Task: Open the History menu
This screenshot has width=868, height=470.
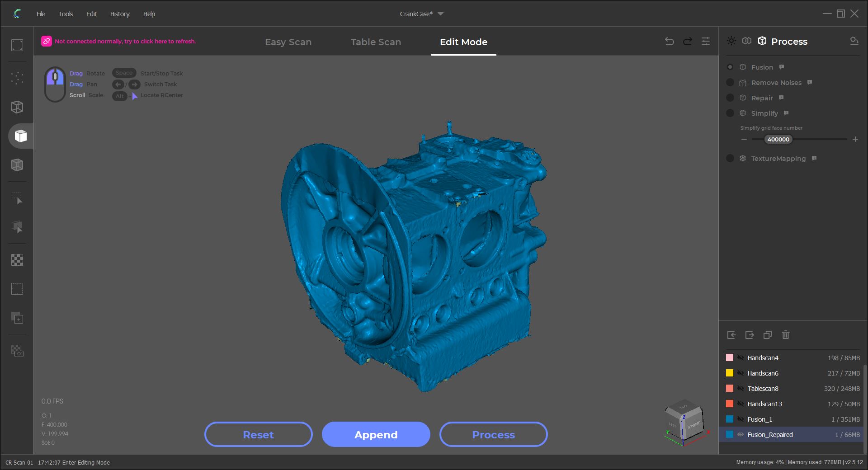Action: tap(120, 14)
